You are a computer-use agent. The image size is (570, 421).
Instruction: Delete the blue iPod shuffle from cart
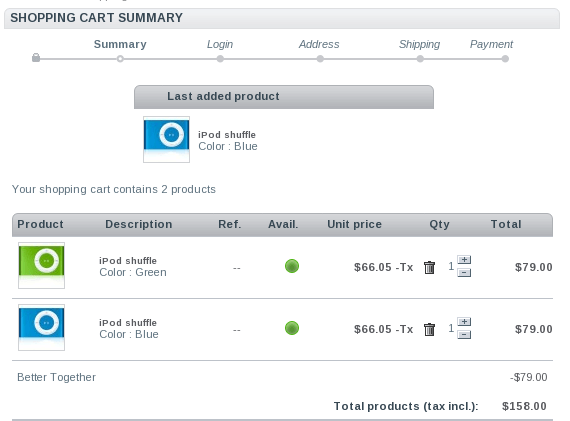point(429,329)
